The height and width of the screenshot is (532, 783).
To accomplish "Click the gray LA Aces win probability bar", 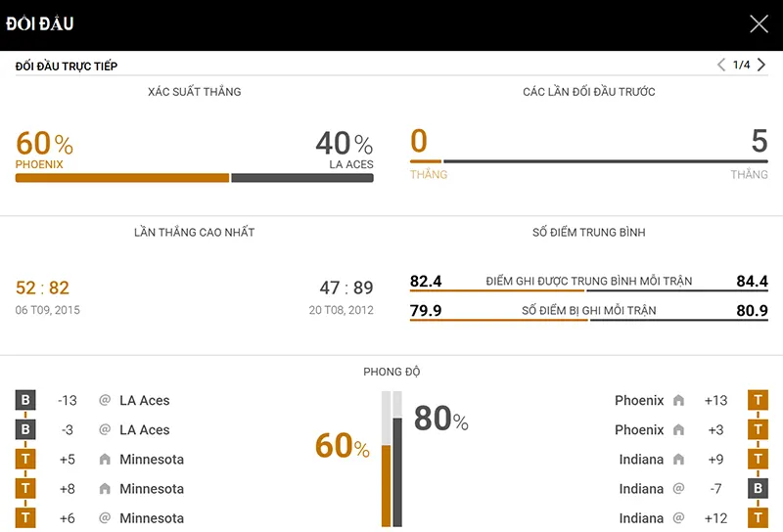I will [301, 178].
